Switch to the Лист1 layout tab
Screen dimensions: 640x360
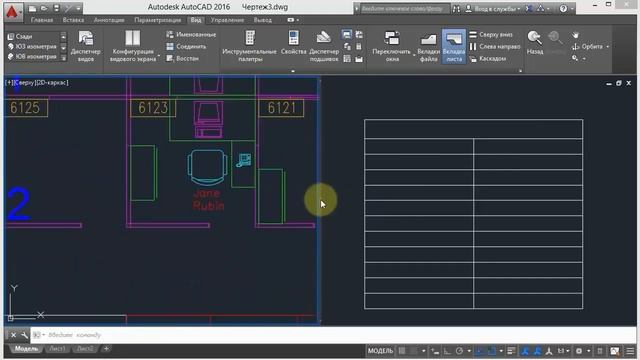[57, 349]
